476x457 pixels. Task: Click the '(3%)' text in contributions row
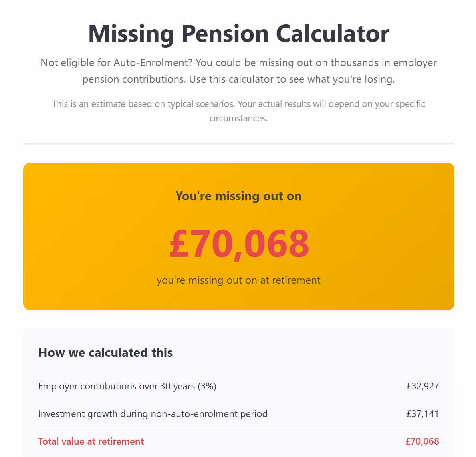point(207,386)
